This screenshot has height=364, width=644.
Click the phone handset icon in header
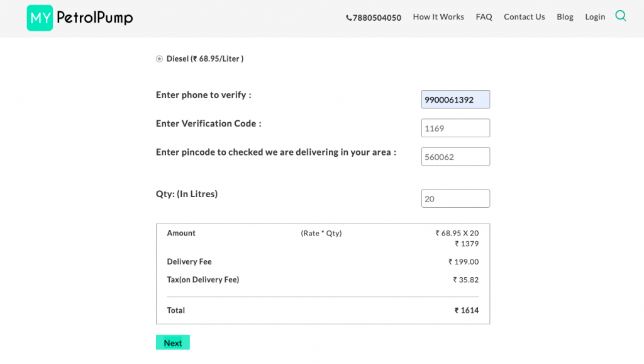[349, 18]
